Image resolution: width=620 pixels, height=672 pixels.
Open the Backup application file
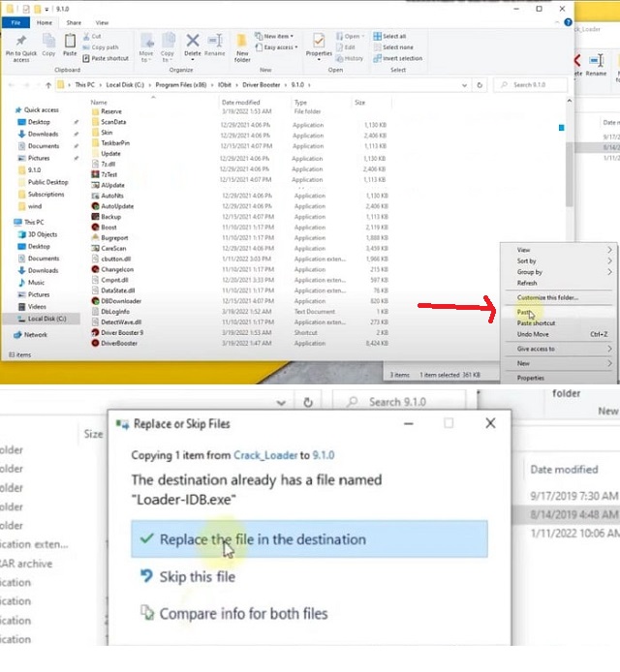pyautogui.click(x=111, y=217)
